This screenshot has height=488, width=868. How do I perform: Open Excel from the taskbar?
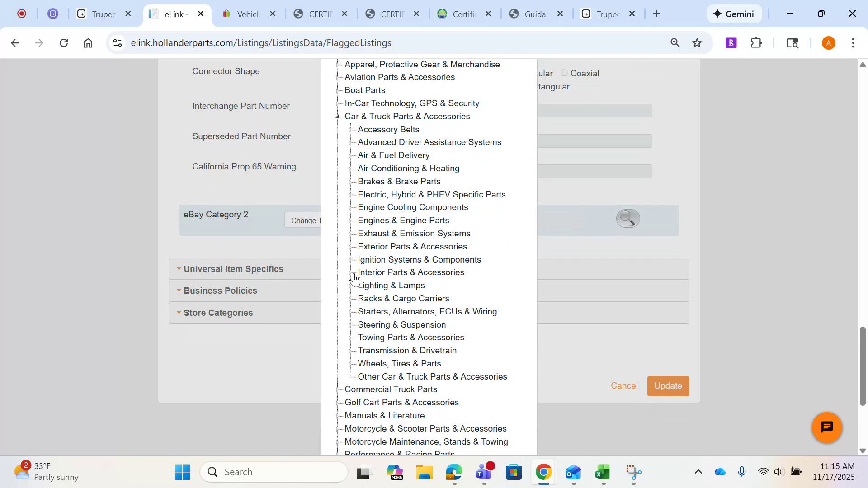click(x=601, y=472)
